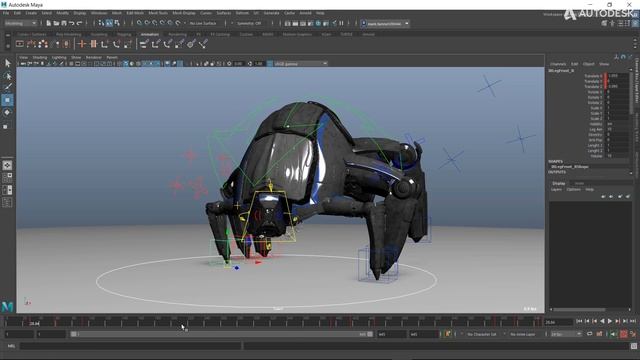The height and width of the screenshot is (360, 640).
Task: Open animation preferences icon
Action: pyautogui.click(x=633, y=334)
